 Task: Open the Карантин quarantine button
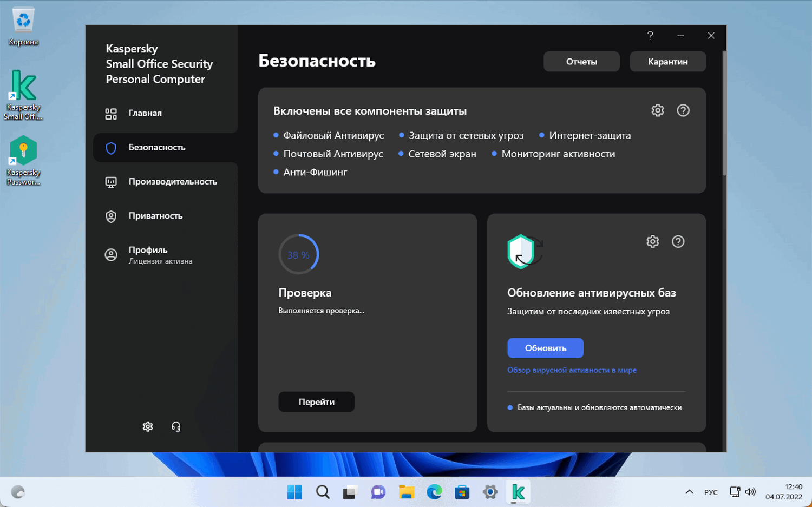668,62
